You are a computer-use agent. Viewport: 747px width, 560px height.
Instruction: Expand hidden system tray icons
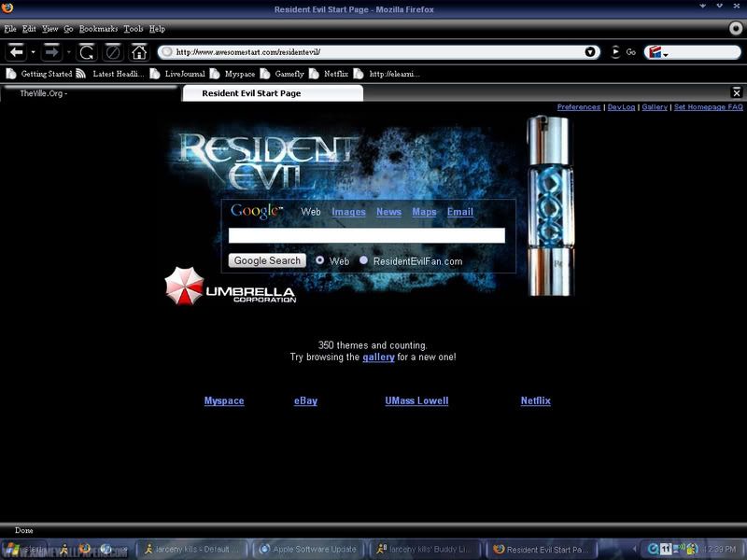[635, 549]
